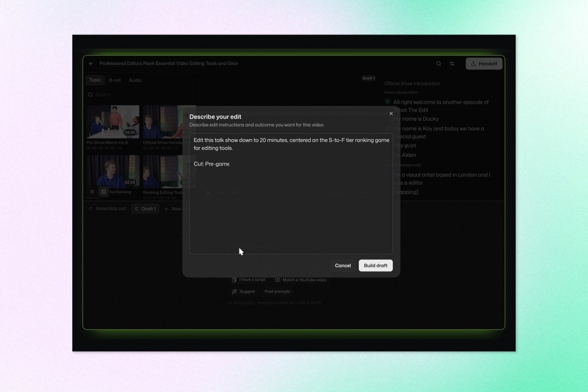Viewport: 588px width, 392px height.
Task: Click the Suggest magic wand button
Action: click(243, 291)
